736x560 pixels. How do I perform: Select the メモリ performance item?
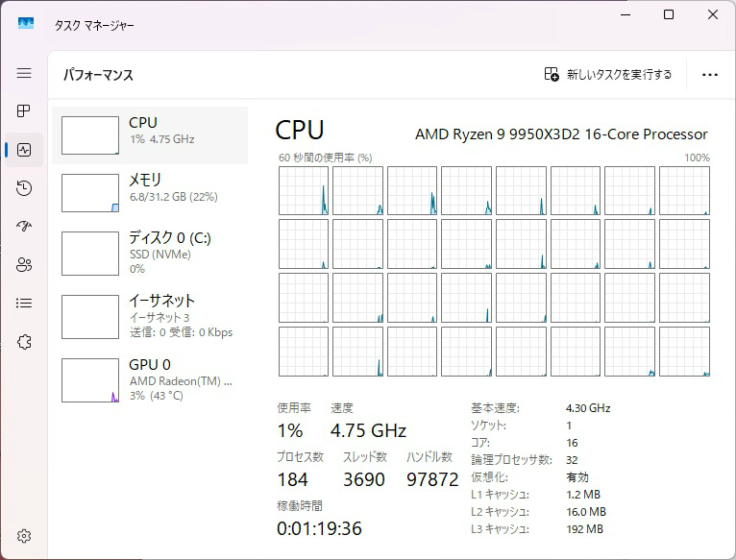(150, 192)
